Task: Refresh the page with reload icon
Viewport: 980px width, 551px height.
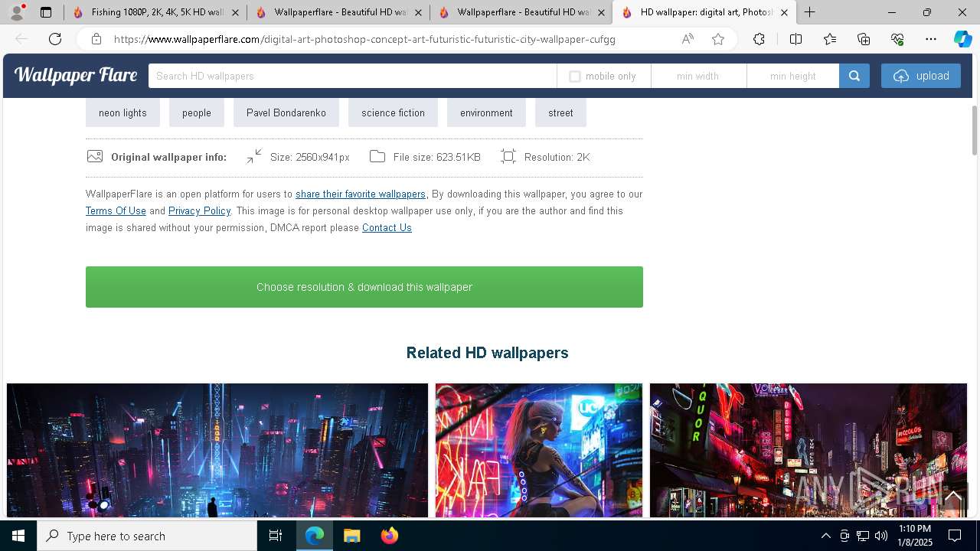Action: [x=55, y=39]
